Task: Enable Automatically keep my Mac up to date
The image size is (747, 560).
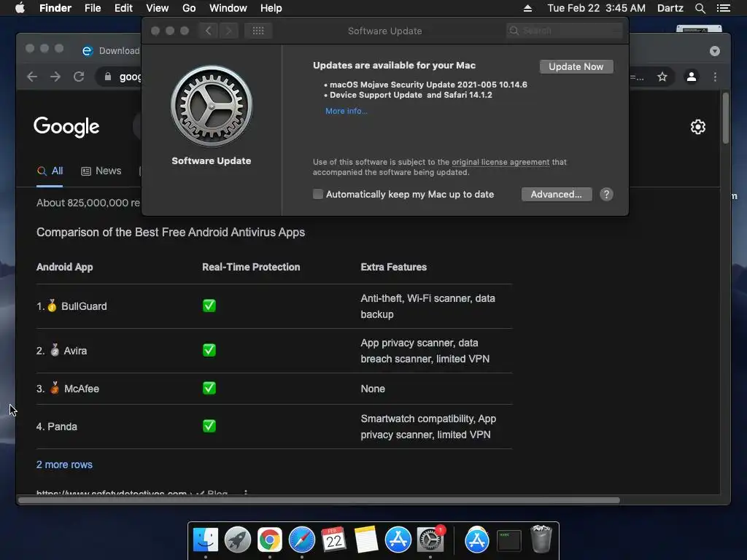Action: [318, 194]
